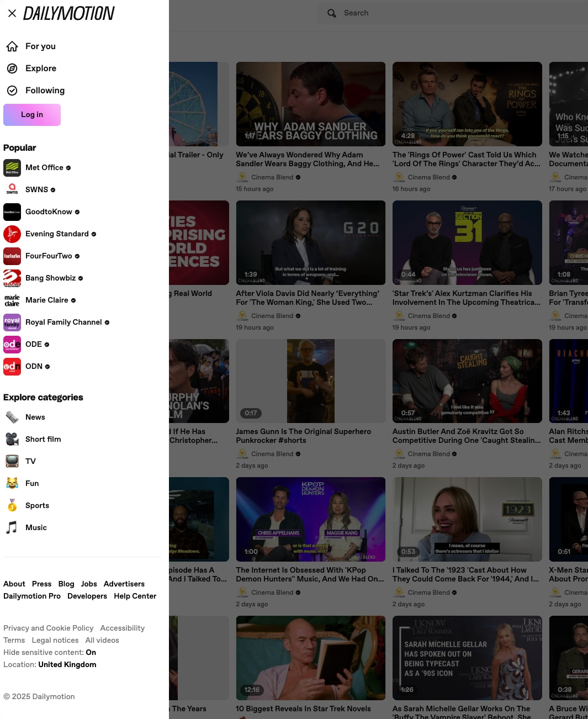Open the Royal Family Channel avatar
This screenshot has width=588, height=719.
[x=12, y=323]
